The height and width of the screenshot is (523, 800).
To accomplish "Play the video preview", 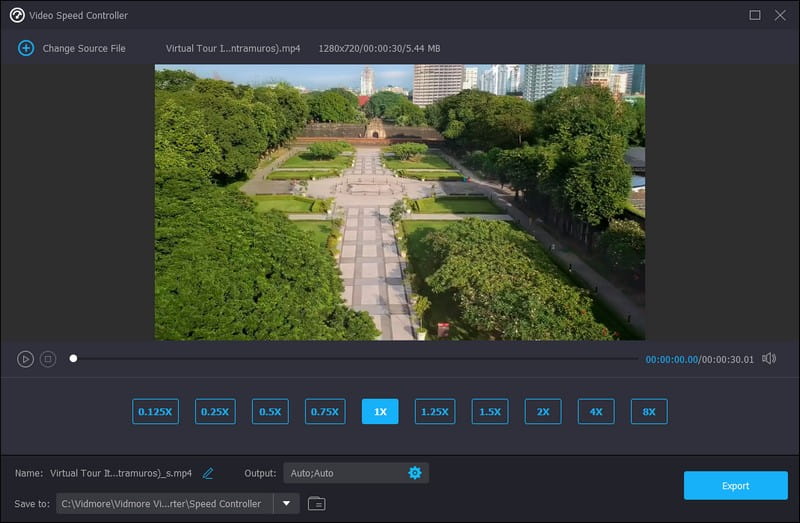I will click(25, 359).
